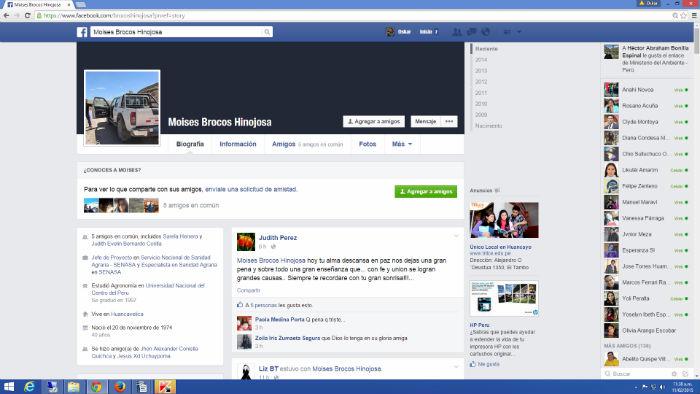Image resolution: width=700 pixels, height=394 pixels.
Task: Open messages icon in top bar
Action: pyautogui.click(x=471, y=32)
